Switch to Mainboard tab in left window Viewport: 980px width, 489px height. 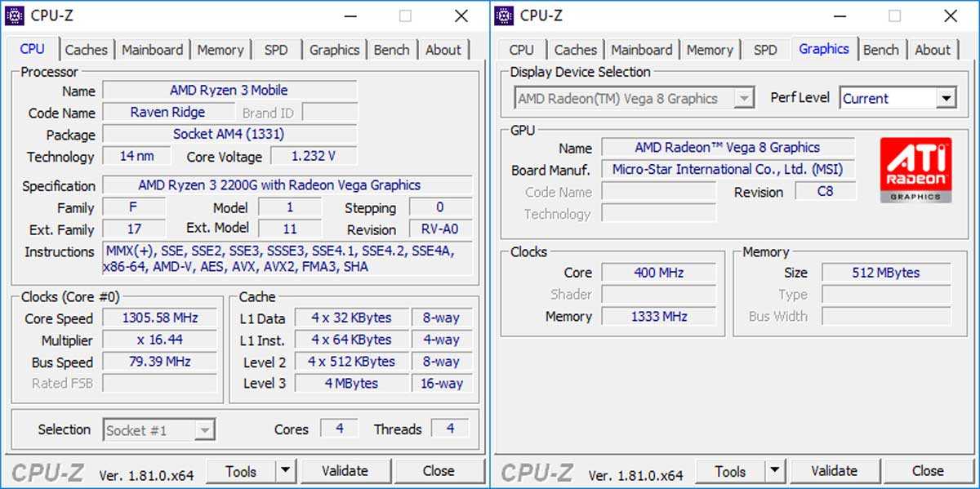[x=152, y=50]
